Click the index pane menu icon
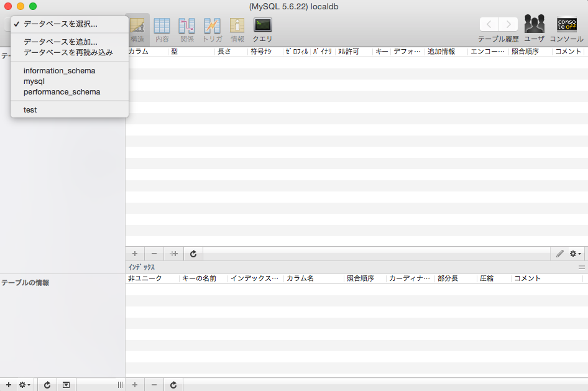 (582, 267)
